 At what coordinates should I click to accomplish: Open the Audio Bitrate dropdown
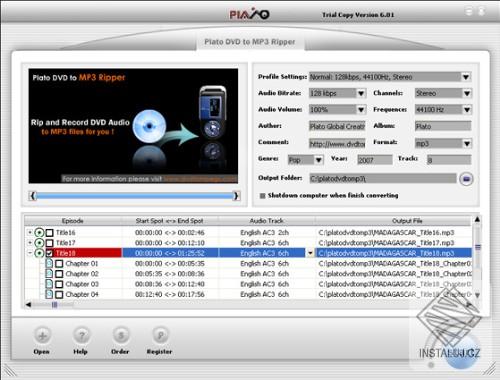[x=361, y=93]
